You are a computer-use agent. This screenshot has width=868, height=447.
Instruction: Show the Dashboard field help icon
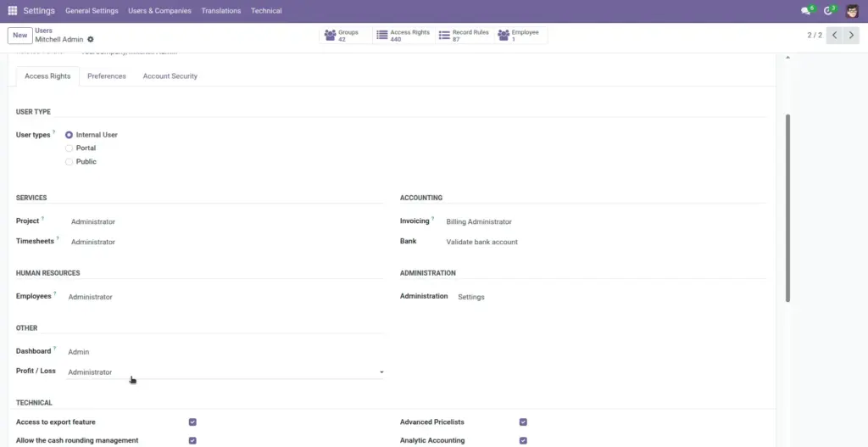point(54,349)
